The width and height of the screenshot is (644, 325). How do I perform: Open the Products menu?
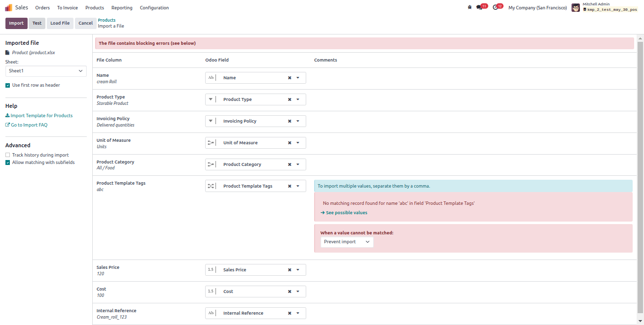click(x=95, y=8)
